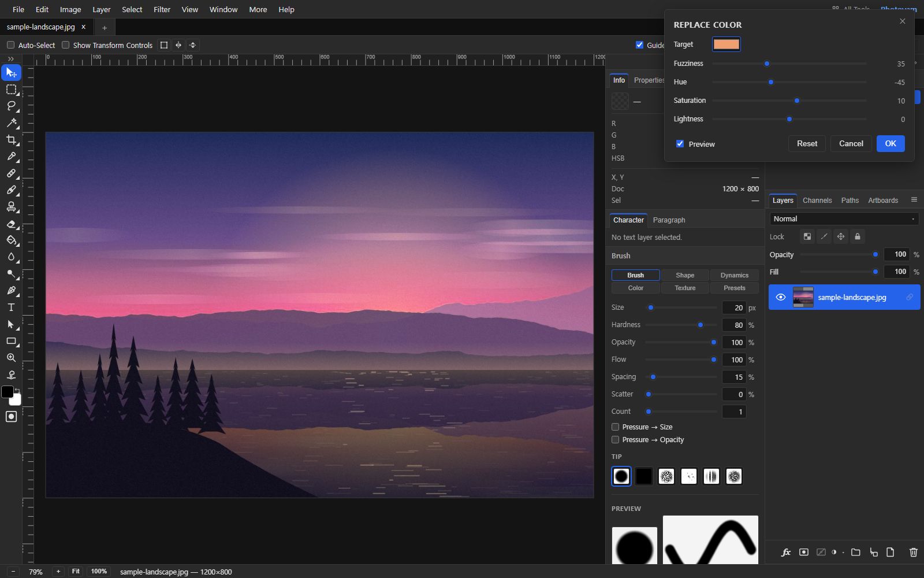Click the Target color swatch

pyautogui.click(x=726, y=45)
